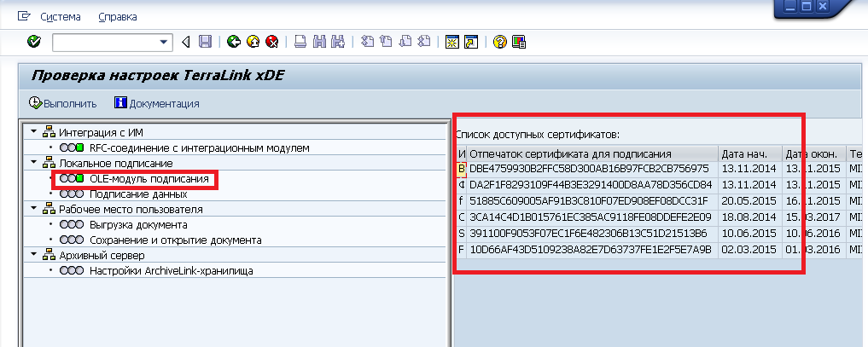This screenshot has height=347, width=868.
Task: Click the yellow Help question mark icon
Action: 500,41
